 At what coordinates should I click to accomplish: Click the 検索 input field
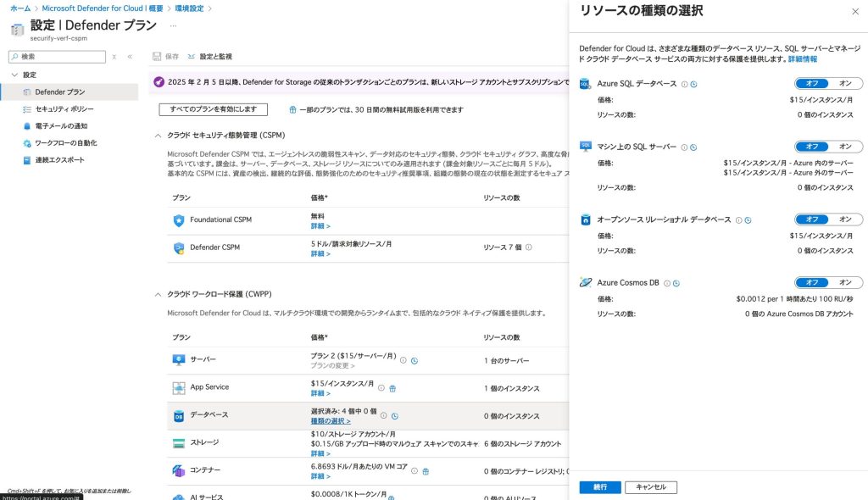tap(59, 57)
